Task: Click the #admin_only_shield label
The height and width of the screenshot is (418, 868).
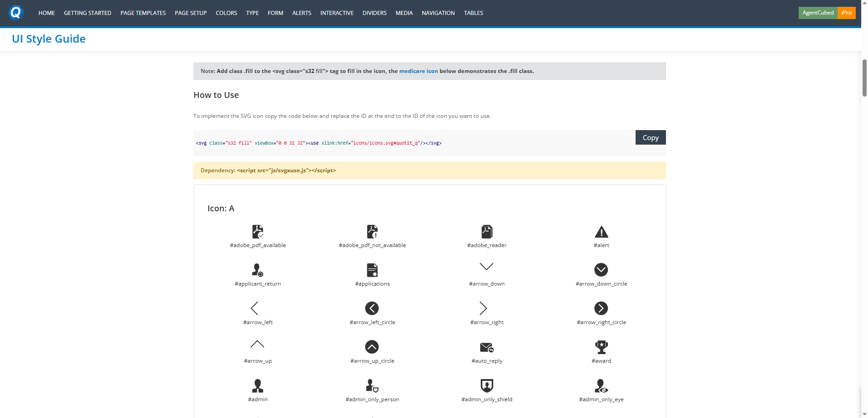Action: point(487,399)
